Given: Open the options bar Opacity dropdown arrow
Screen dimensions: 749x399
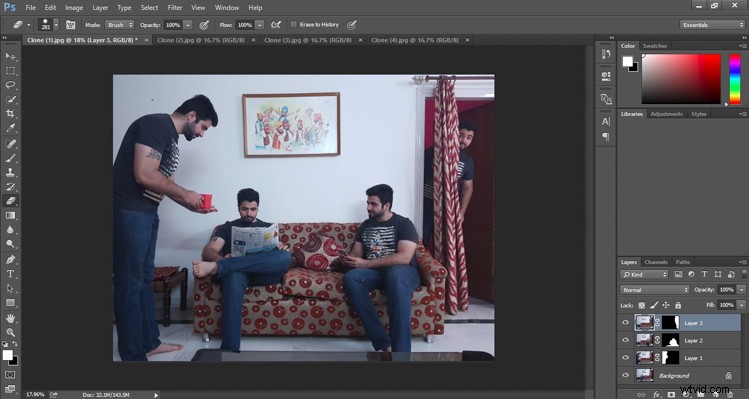Looking at the screenshot, I should [188, 25].
